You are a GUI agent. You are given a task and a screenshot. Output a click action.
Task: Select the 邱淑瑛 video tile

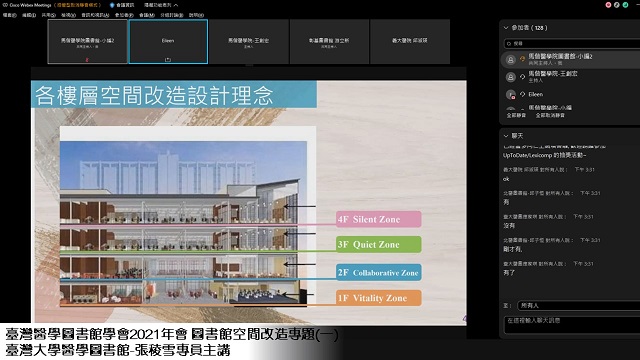[x=410, y=42]
